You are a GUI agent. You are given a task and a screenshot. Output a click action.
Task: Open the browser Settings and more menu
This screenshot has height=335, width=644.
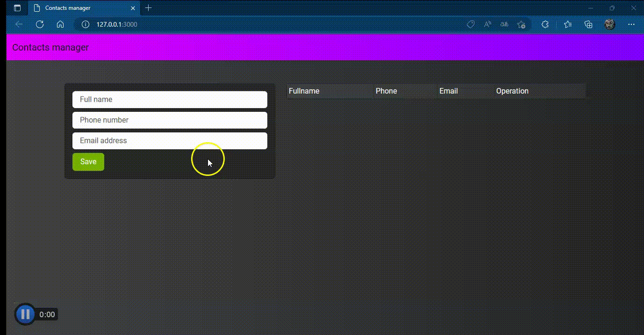point(631,24)
